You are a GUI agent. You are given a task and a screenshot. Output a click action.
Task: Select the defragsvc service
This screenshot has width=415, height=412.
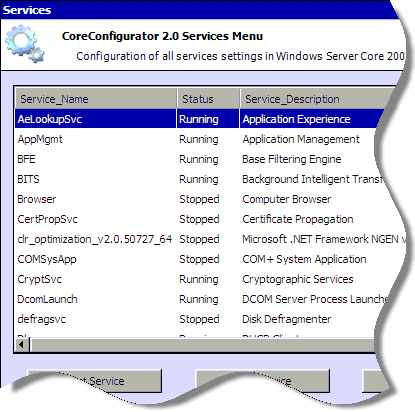[41, 319]
